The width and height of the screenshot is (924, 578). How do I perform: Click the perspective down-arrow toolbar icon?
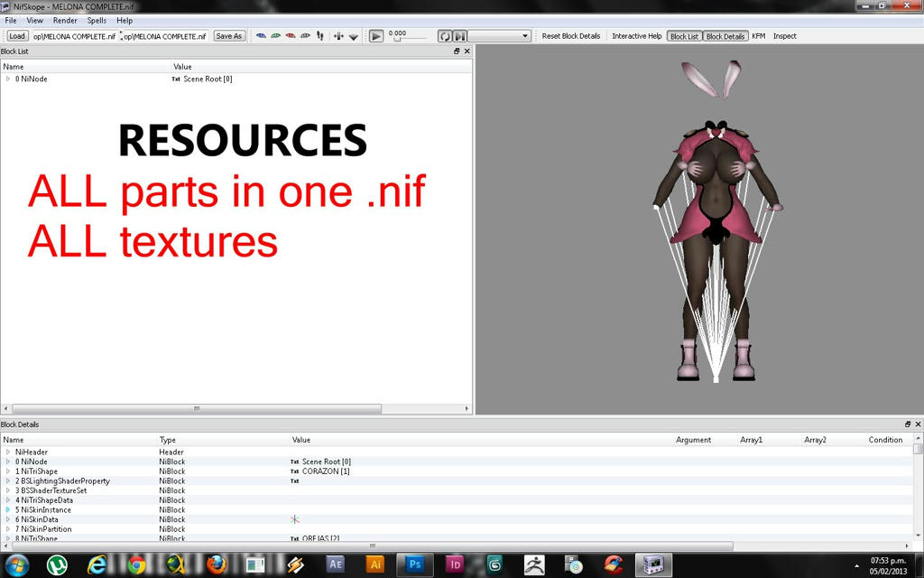point(354,36)
